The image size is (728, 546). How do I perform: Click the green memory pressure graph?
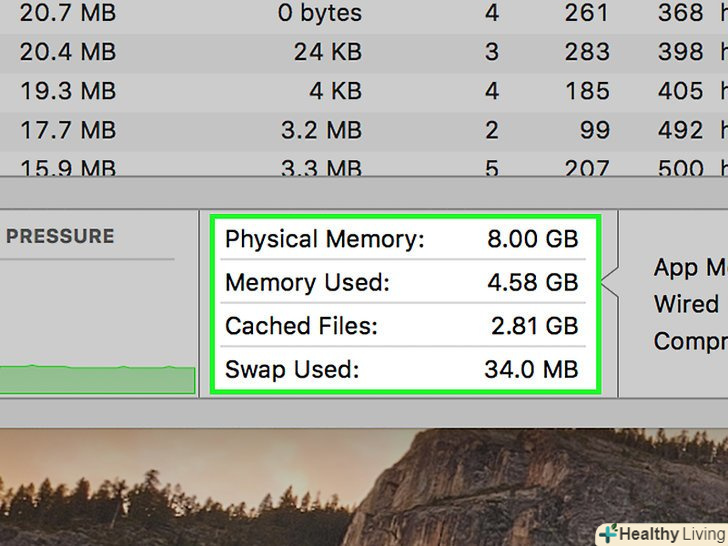point(97,379)
